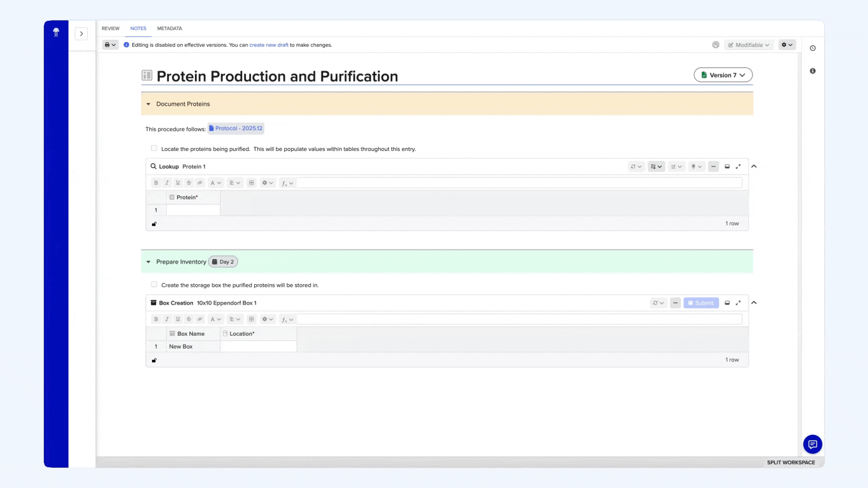Click the unlock icon under Lookup table
The image size is (868, 488).
154,224
